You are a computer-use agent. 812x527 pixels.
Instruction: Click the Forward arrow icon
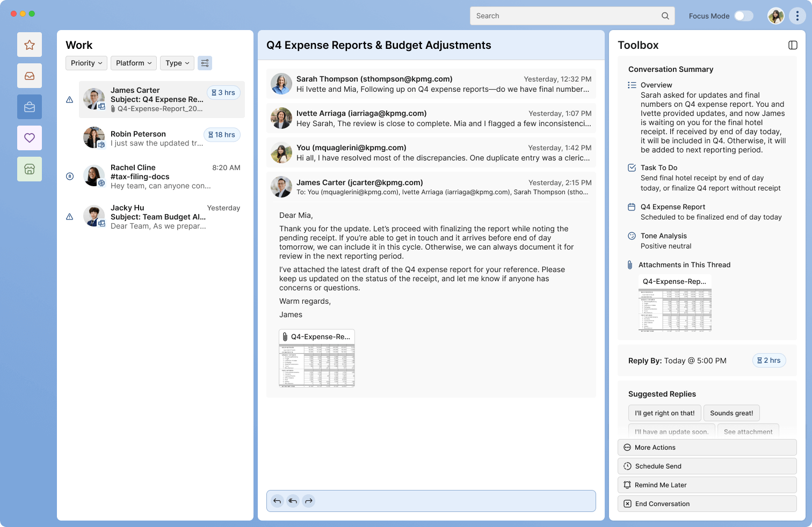pyautogui.click(x=308, y=501)
